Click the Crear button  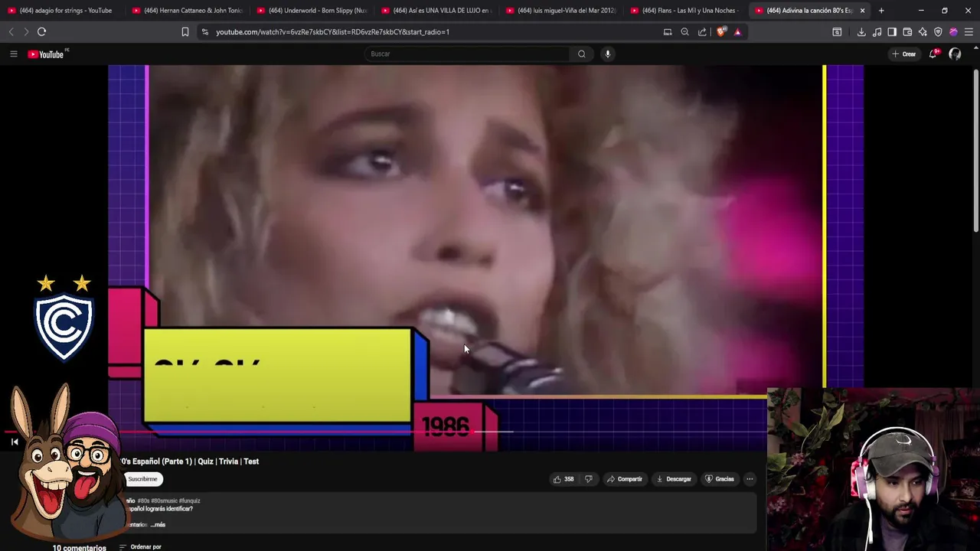click(903, 54)
